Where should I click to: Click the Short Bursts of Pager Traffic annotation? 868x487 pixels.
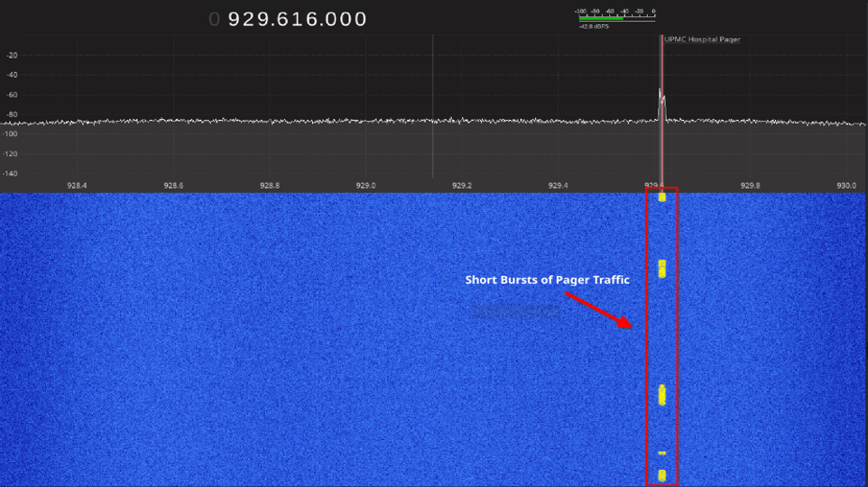[x=547, y=280]
